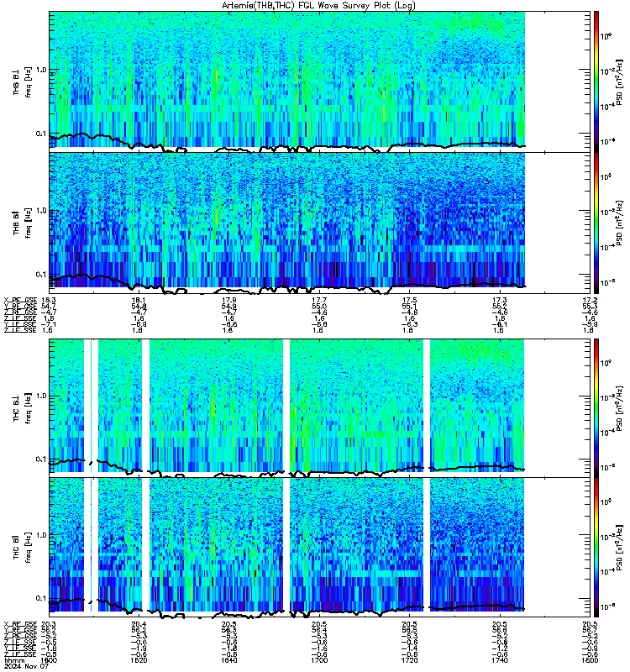Click the '1640' time tick label
Screen dimensions: 630x672
click(228, 660)
